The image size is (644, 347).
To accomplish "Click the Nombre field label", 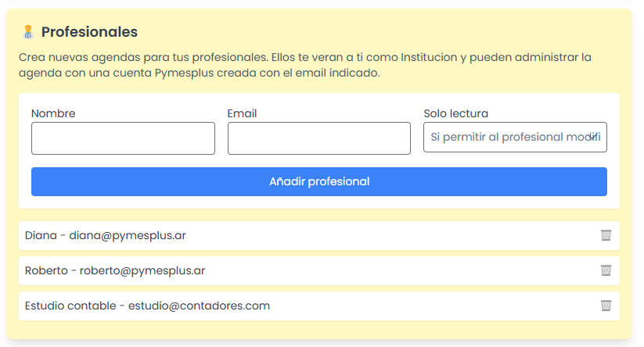I will (x=53, y=113).
